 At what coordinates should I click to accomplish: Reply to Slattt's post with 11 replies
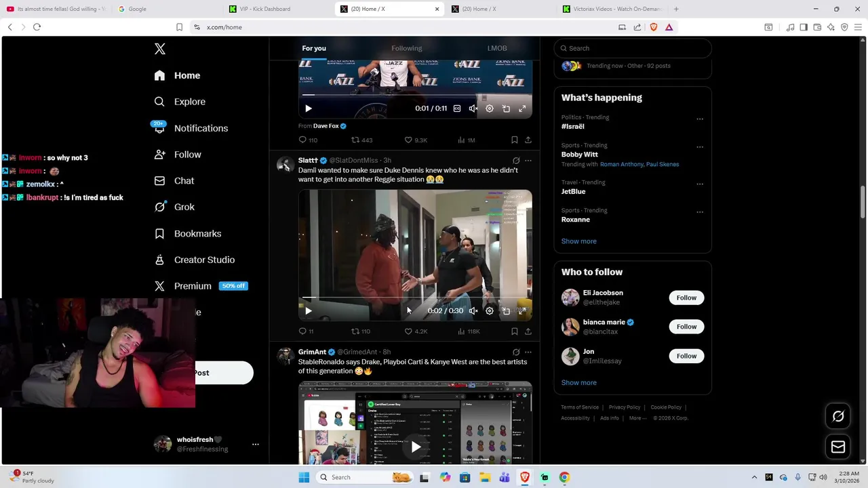(306, 331)
